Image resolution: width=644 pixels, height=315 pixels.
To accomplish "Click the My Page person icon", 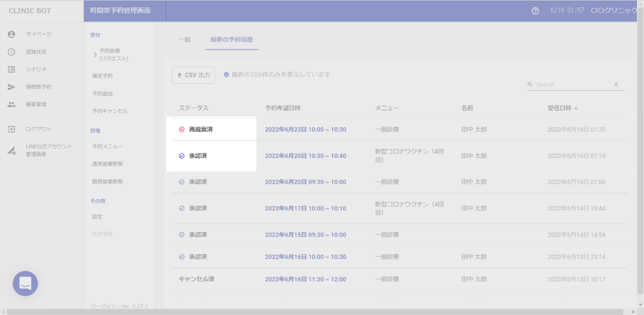I will [x=12, y=34].
